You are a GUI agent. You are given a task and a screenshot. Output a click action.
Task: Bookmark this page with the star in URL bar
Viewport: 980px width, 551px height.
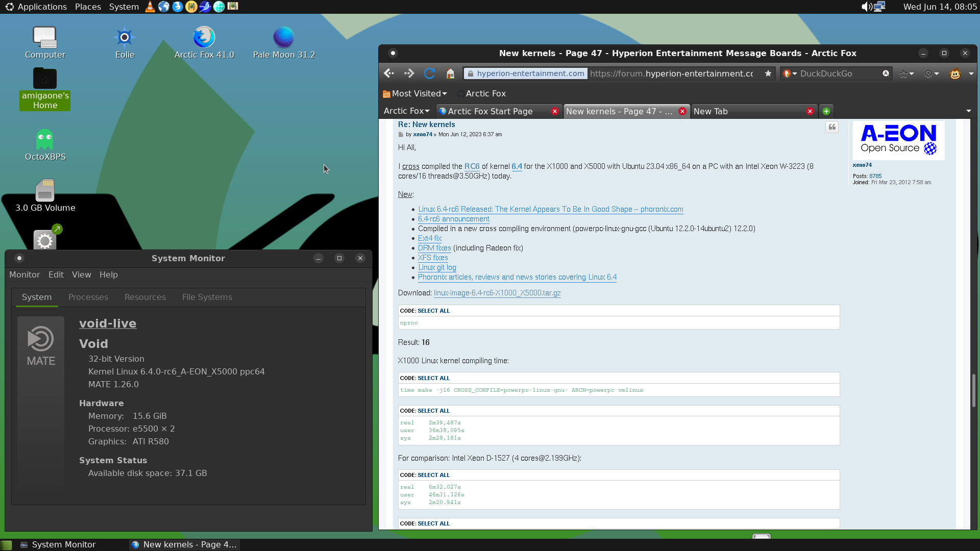[x=768, y=73]
